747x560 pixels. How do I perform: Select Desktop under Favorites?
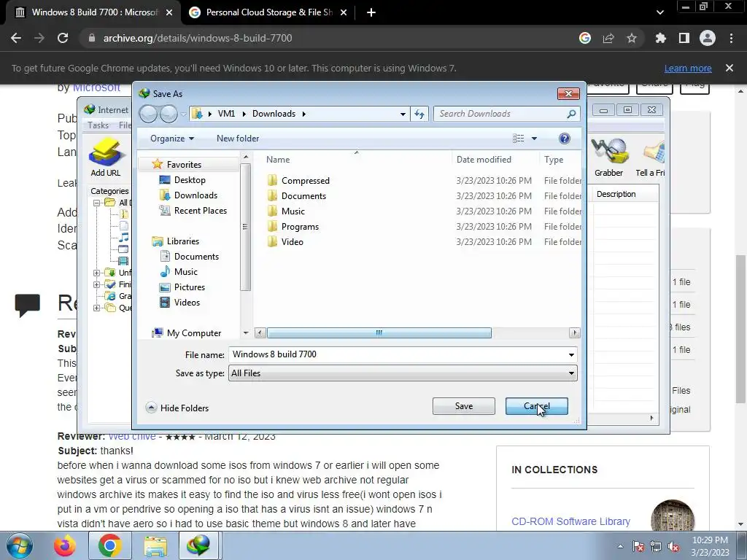tap(190, 180)
